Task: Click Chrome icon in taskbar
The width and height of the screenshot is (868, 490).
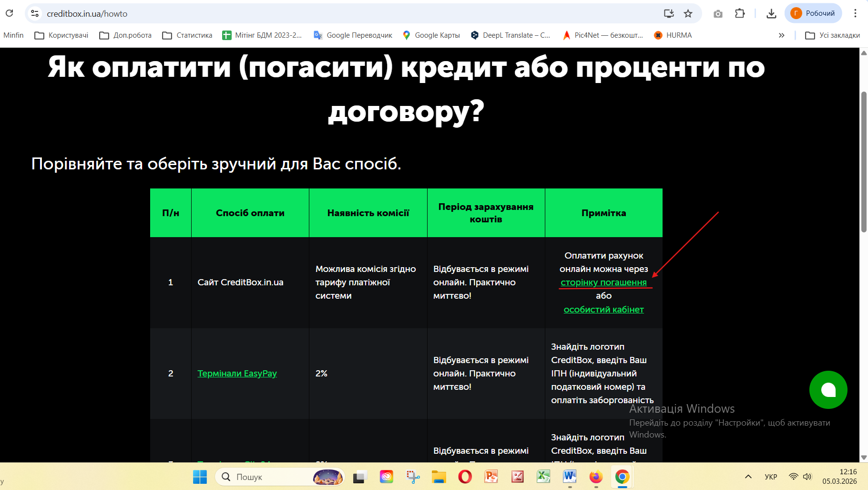Action: coord(622,477)
